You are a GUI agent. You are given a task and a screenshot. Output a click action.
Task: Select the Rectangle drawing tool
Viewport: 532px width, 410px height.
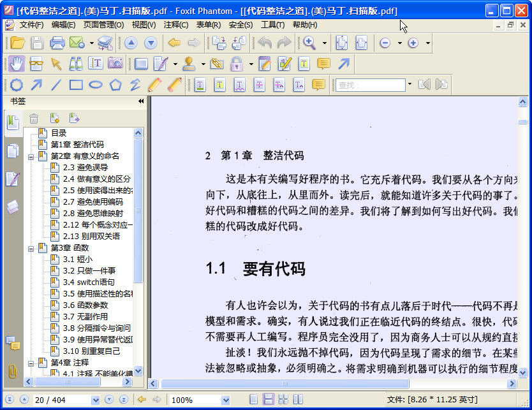[76, 85]
